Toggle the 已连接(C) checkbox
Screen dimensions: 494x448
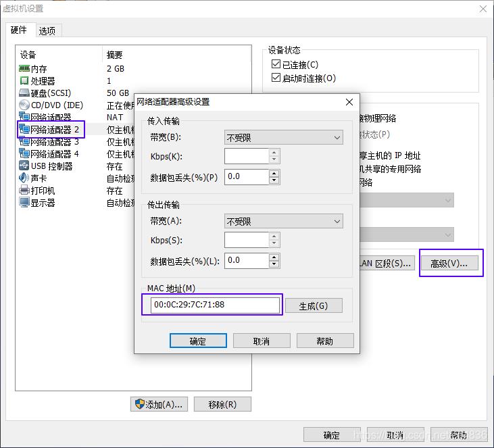coord(276,64)
